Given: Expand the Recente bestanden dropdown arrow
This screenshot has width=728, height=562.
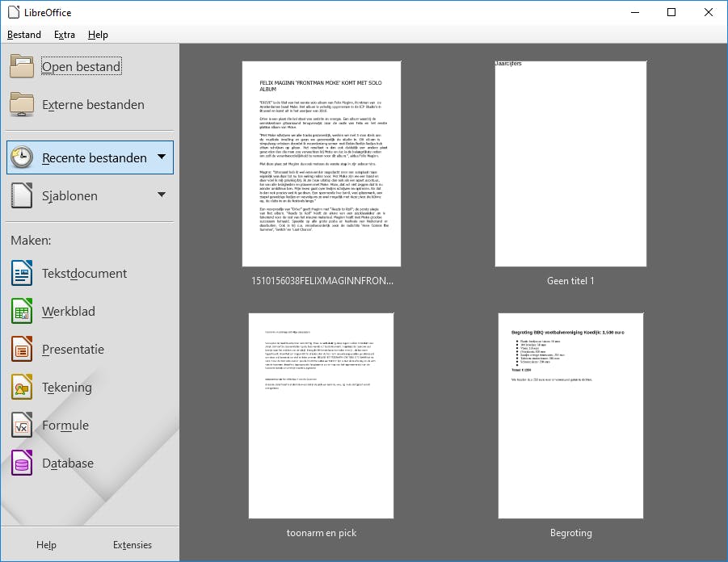Looking at the screenshot, I should pos(162,157).
